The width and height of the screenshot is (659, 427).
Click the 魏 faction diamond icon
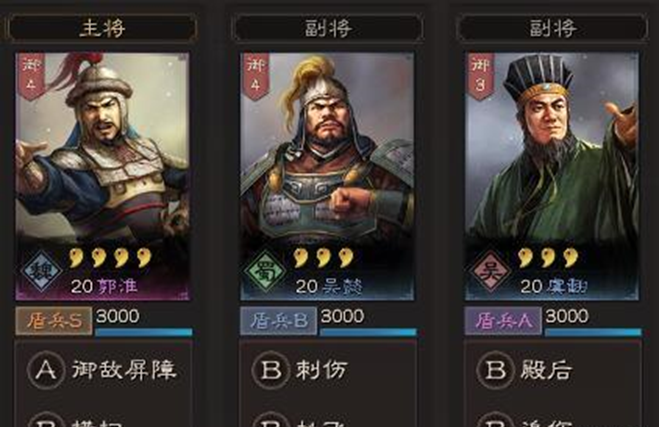point(41,270)
